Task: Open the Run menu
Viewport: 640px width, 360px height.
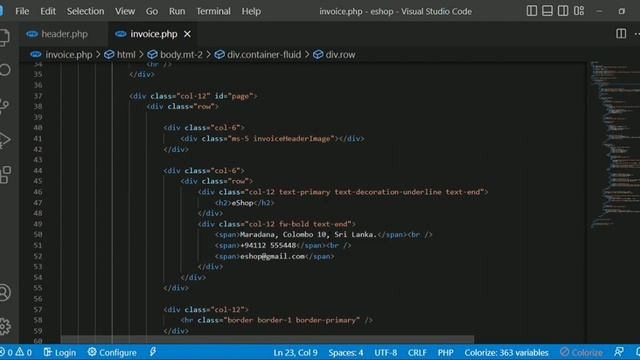Action: pyautogui.click(x=177, y=11)
